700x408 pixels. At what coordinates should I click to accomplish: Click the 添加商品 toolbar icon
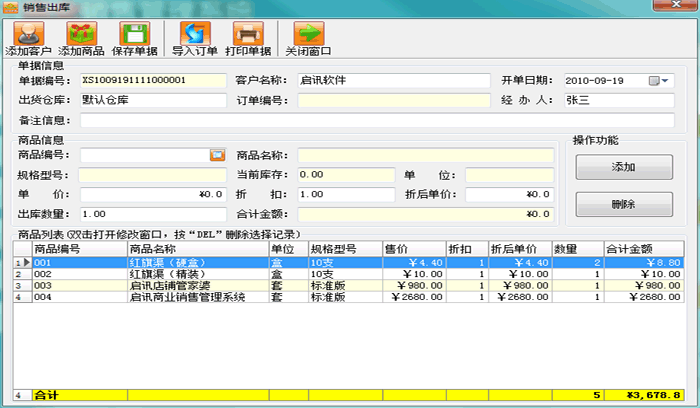[x=82, y=36]
